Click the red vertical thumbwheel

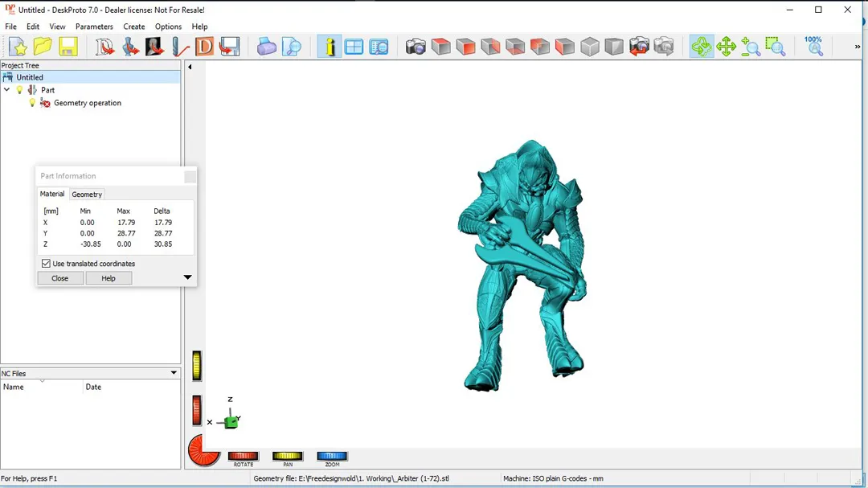(x=197, y=411)
